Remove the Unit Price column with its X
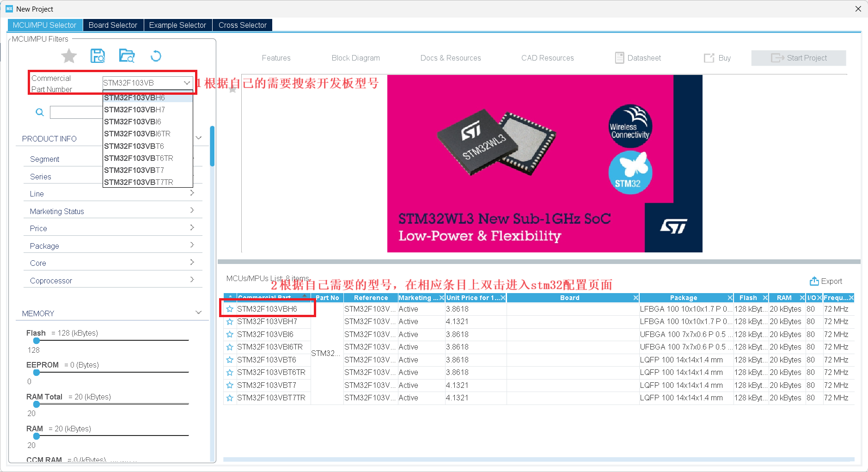The image size is (868, 472). 503,298
